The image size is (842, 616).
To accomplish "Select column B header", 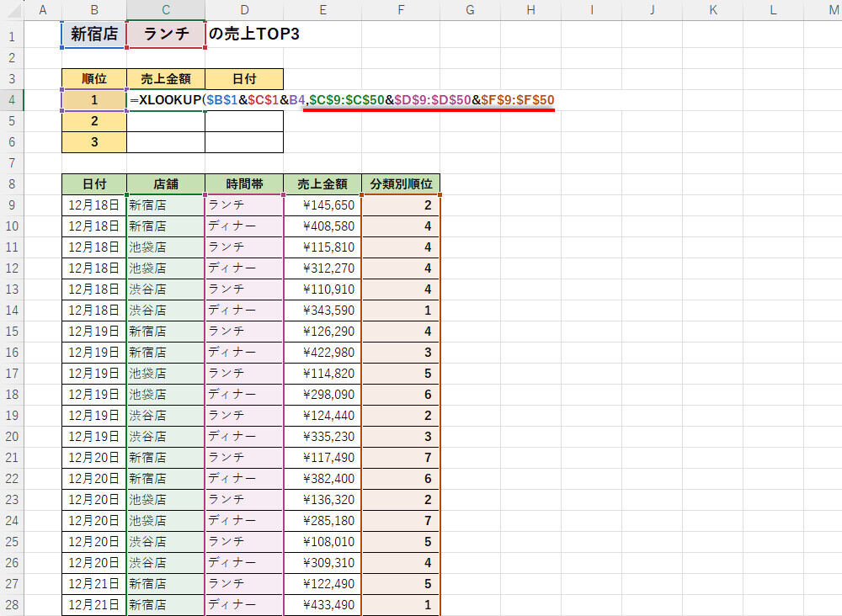I will [94, 9].
